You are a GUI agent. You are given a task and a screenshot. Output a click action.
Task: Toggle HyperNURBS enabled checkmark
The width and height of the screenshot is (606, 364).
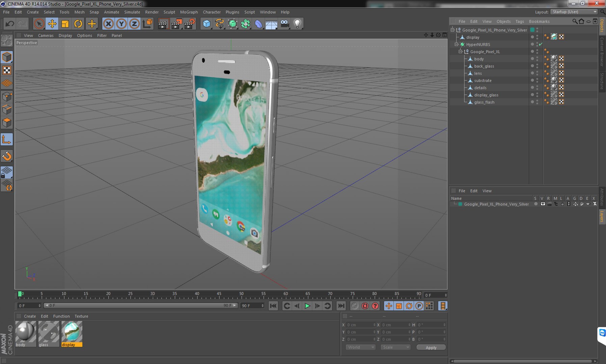[x=541, y=44]
